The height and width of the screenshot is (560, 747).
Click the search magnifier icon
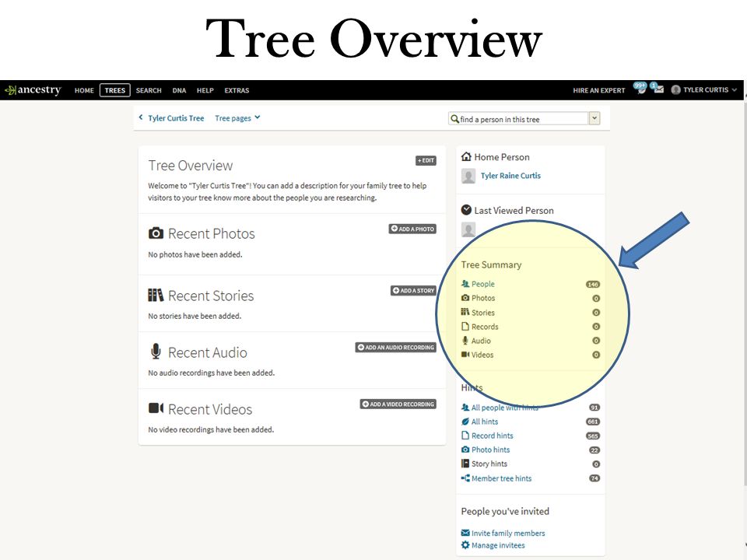[x=454, y=119]
